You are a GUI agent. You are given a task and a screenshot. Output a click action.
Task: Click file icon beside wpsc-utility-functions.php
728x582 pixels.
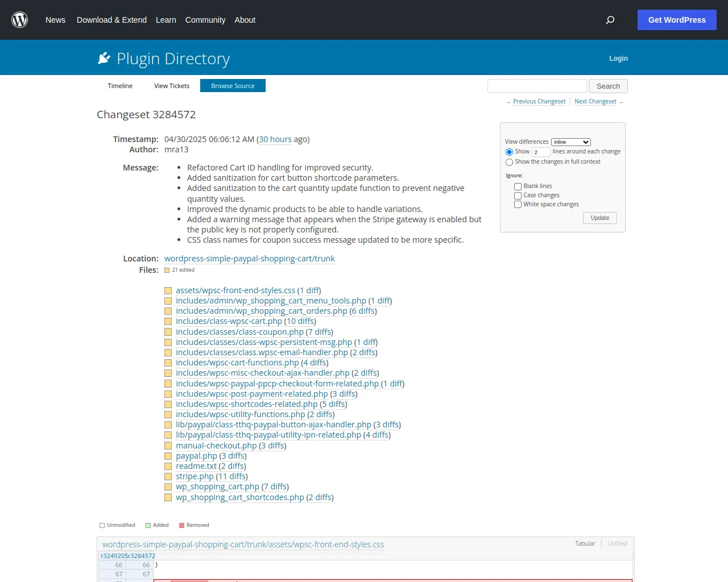[168, 414]
